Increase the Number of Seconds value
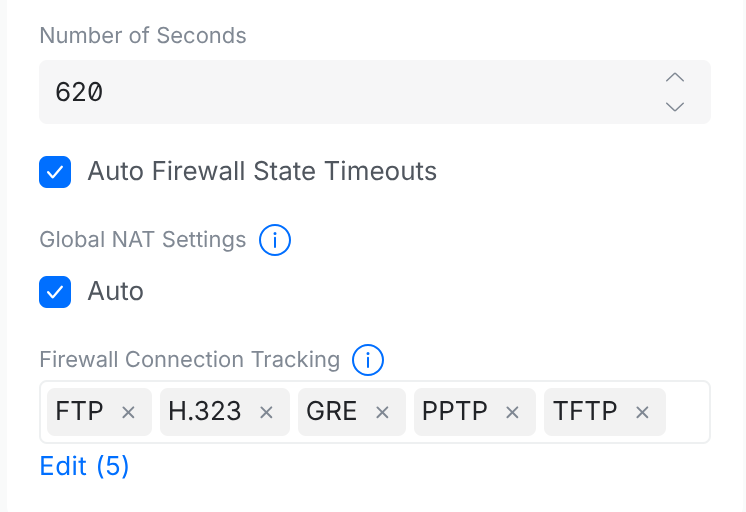 pos(675,78)
